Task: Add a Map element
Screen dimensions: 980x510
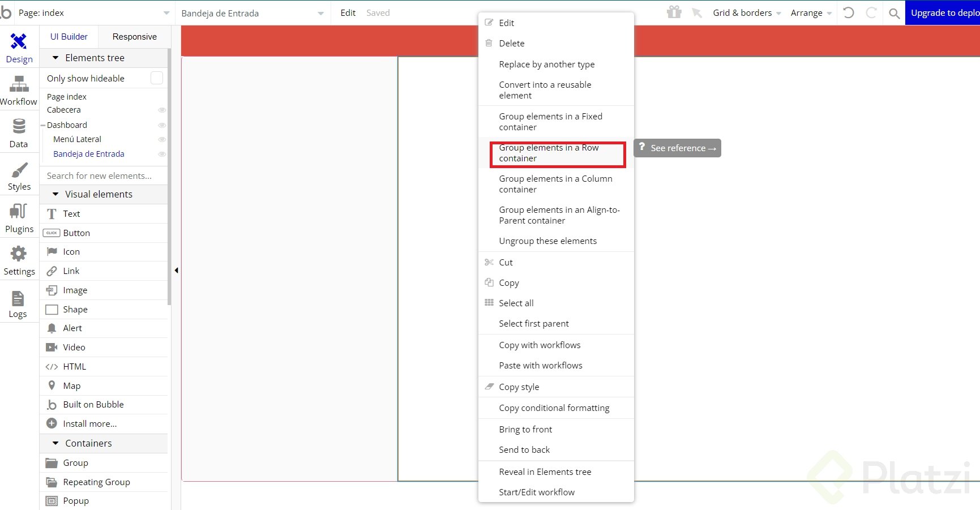Action: pos(104,386)
